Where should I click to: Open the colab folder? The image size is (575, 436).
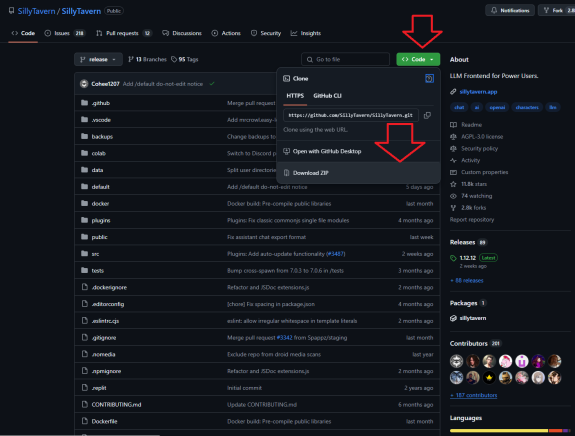[x=98, y=153]
